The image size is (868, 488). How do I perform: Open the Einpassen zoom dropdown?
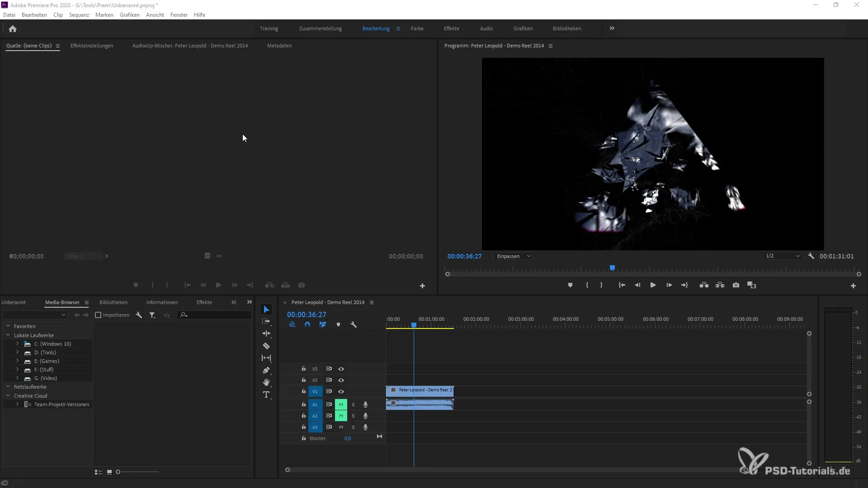pyautogui.click(x=514, y=256)
